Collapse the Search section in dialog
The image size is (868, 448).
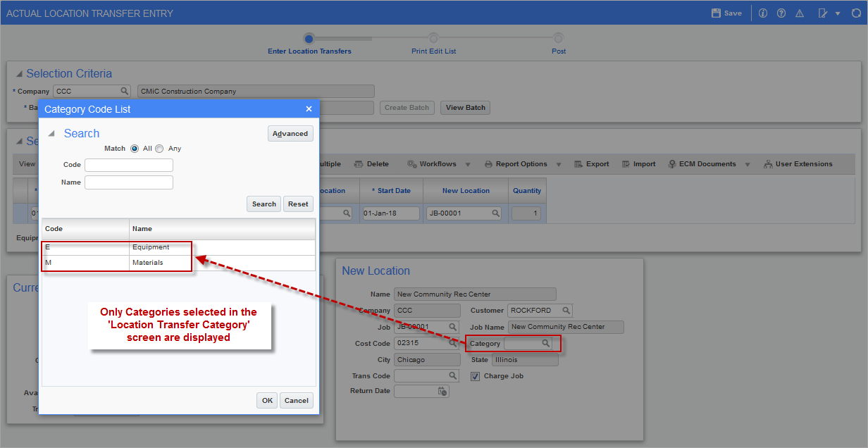coord(51,134)
